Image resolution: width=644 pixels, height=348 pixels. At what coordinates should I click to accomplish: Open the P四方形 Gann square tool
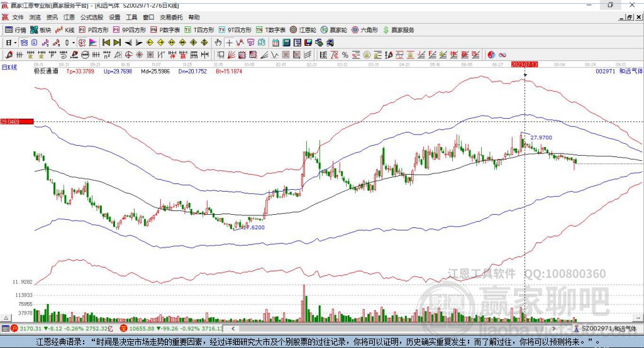[94, 30]
